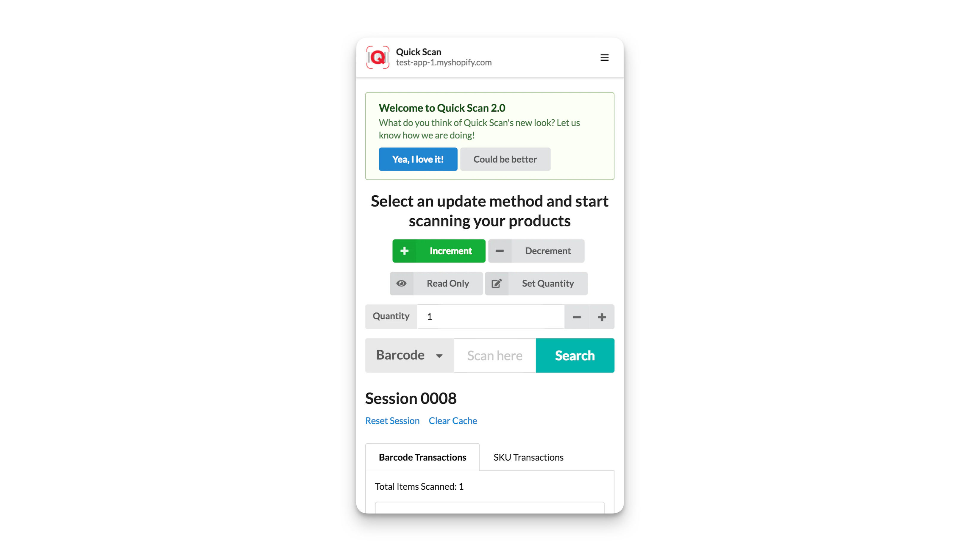Click the Quick Scan app logo icon
The height and width of the screenshot is (551, 980).
point(377,57)
